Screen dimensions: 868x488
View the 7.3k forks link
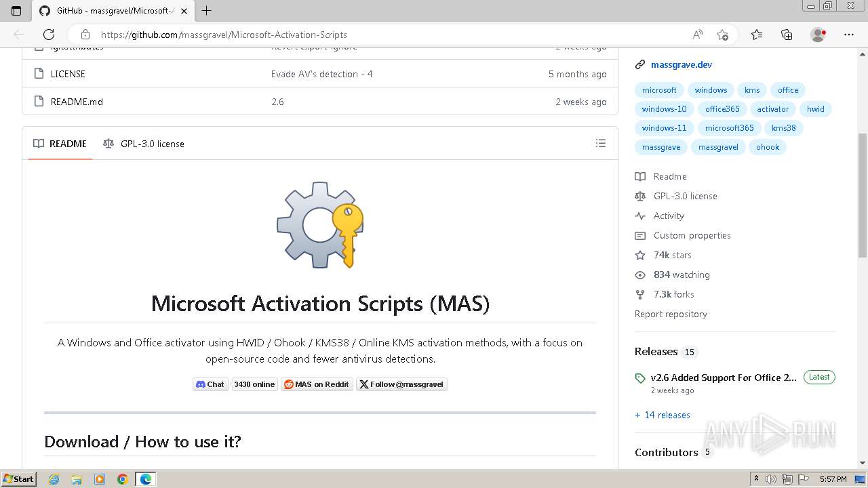point(673,294)
